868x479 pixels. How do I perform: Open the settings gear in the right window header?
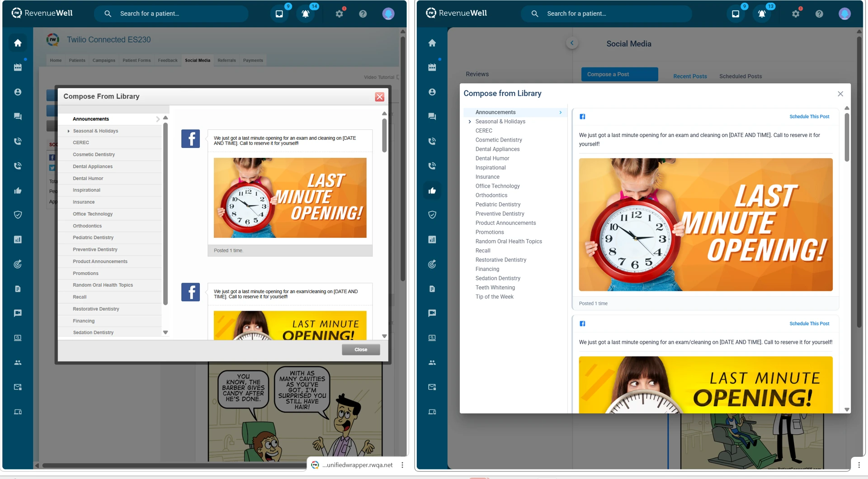coord(796,14)
